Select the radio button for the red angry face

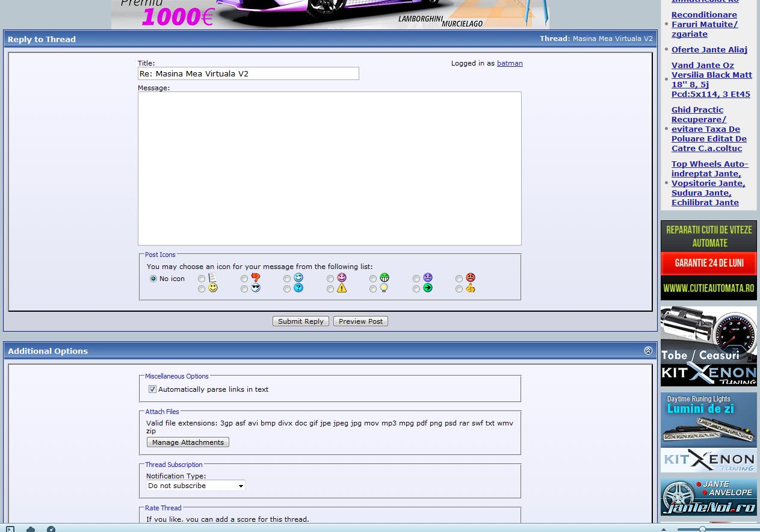459,279
